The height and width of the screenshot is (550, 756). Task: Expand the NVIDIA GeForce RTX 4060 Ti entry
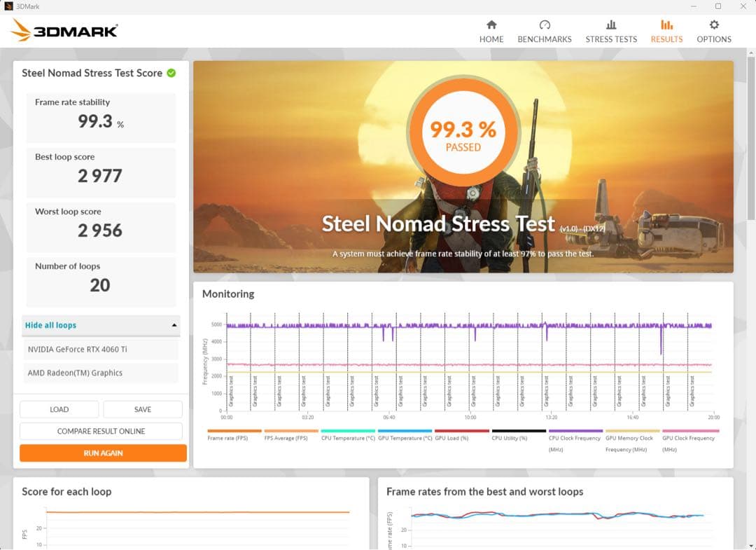(x=101, y=349)
